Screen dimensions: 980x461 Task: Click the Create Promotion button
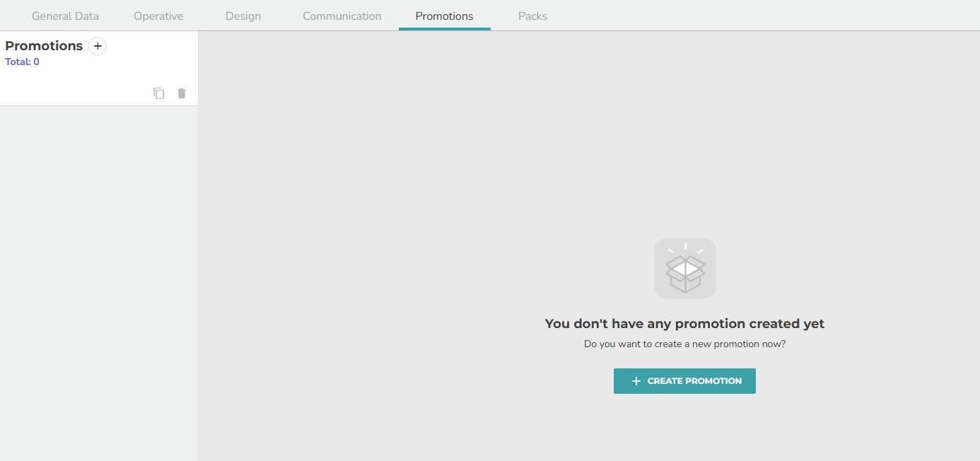coord(684,381)
